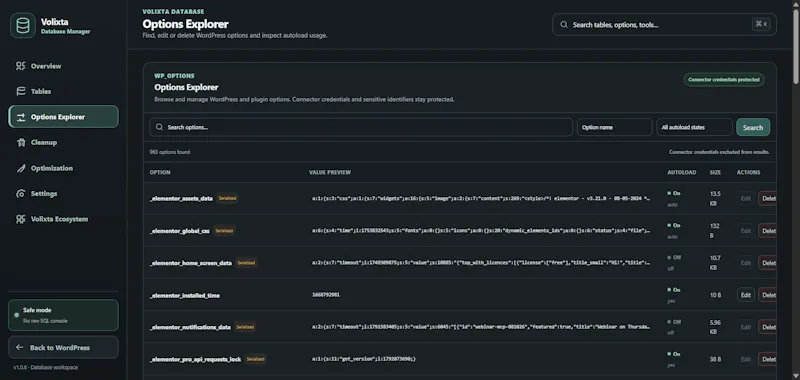Click the _elementor_home_screen_data option name

[190, 263]
